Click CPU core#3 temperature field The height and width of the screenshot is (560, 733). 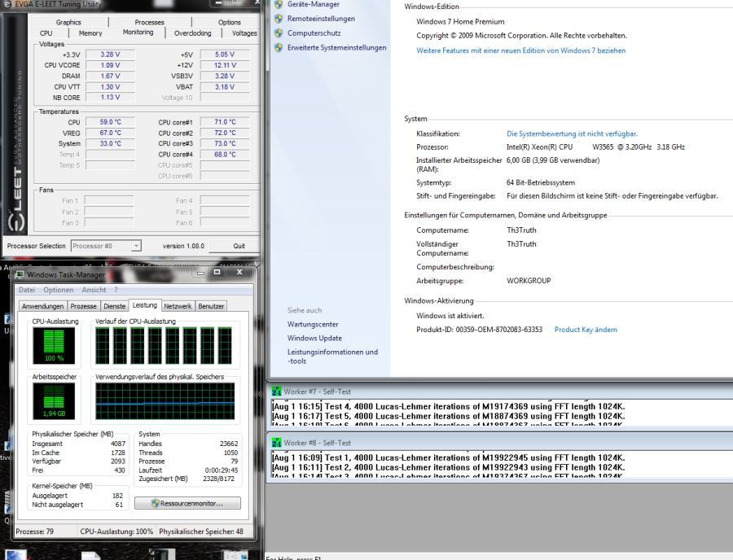pyautogui.click(x=225, y=143)
